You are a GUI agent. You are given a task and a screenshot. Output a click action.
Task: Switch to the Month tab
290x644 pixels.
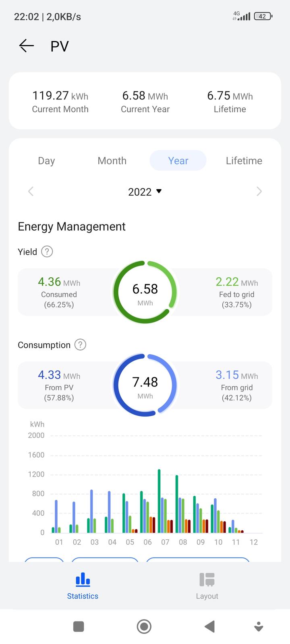point(112,161)
